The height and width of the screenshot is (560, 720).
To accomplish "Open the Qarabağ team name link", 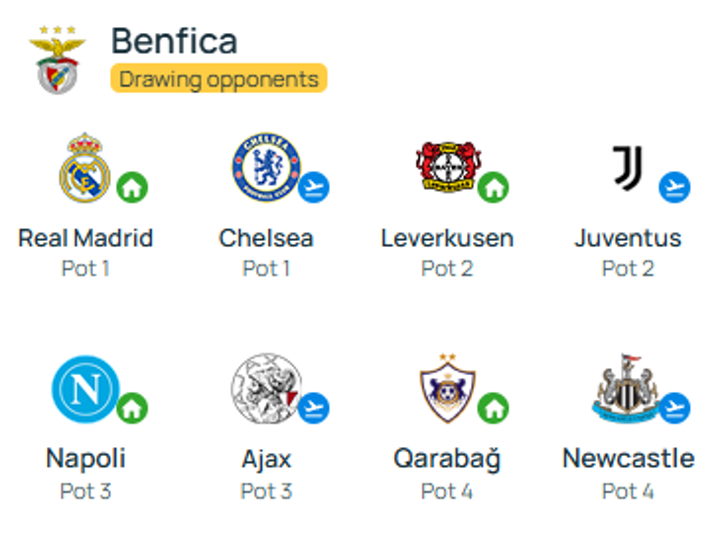I will coord(447,459).
